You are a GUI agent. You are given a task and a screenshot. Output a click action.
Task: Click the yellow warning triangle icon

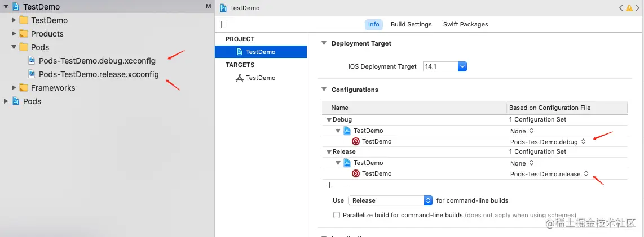click(x=629, y=8)
